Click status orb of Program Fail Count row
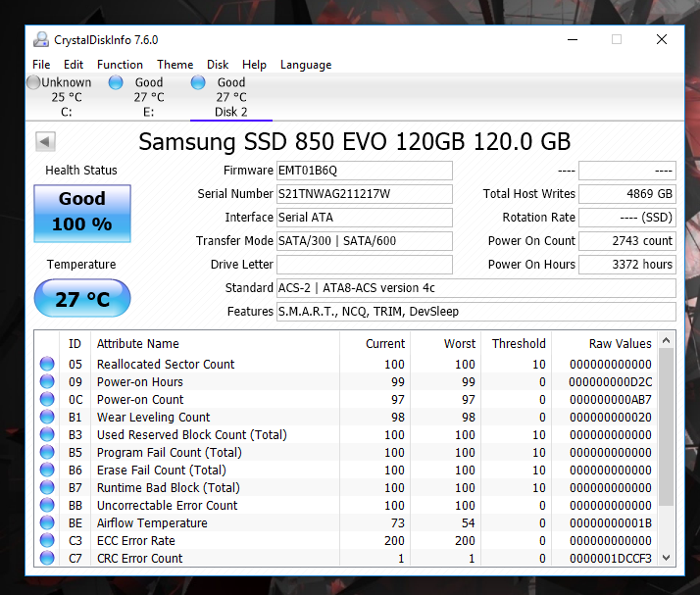Screen dimensions: 700x595 point(47,452)
